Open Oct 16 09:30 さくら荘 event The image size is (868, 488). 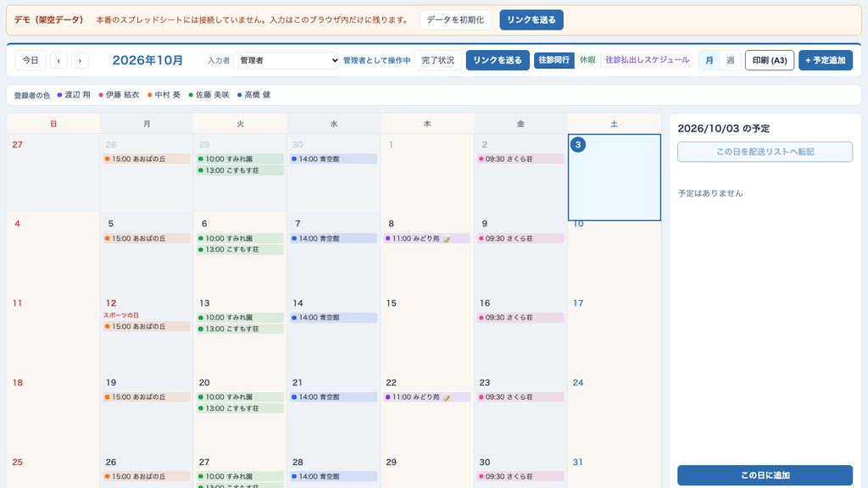point(520,319)
